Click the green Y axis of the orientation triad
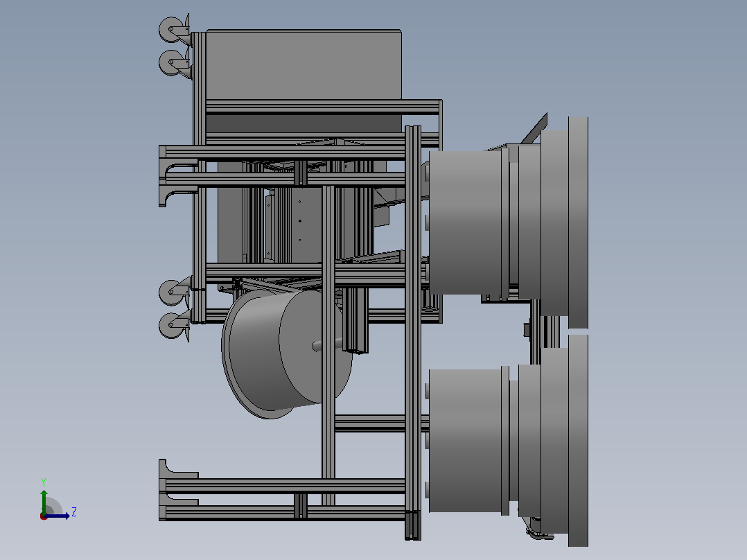This screenshot has width=747, height=560. (x=44, y=501)
